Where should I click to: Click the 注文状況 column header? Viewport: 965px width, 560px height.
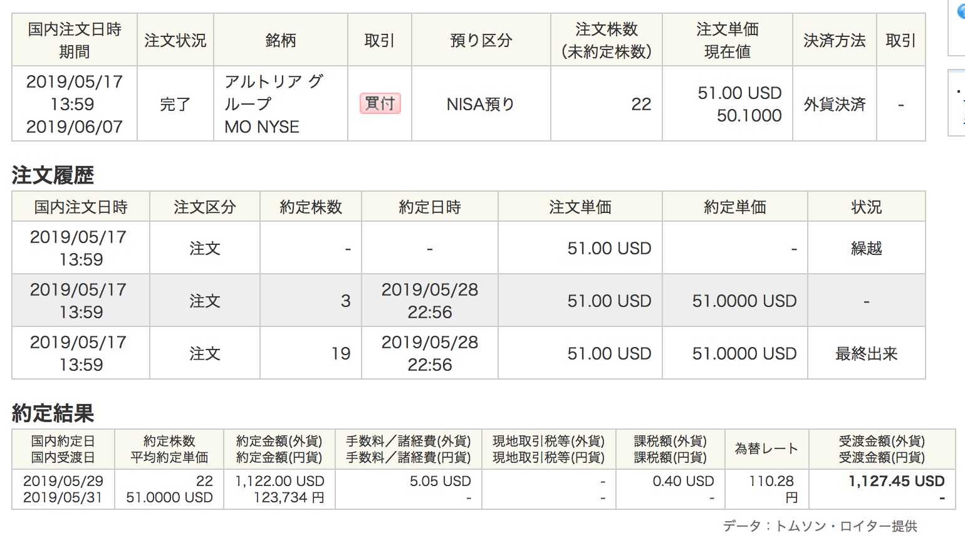click(175, 40)
